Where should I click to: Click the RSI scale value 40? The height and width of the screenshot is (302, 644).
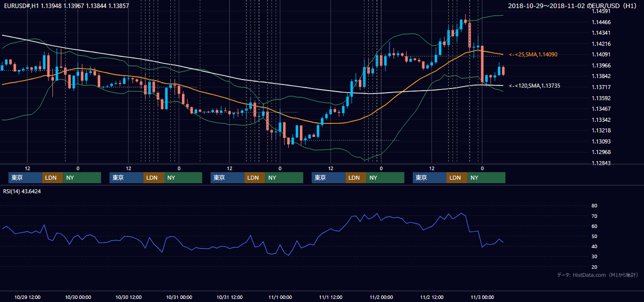pyautogui.click(x=594, y=246)
